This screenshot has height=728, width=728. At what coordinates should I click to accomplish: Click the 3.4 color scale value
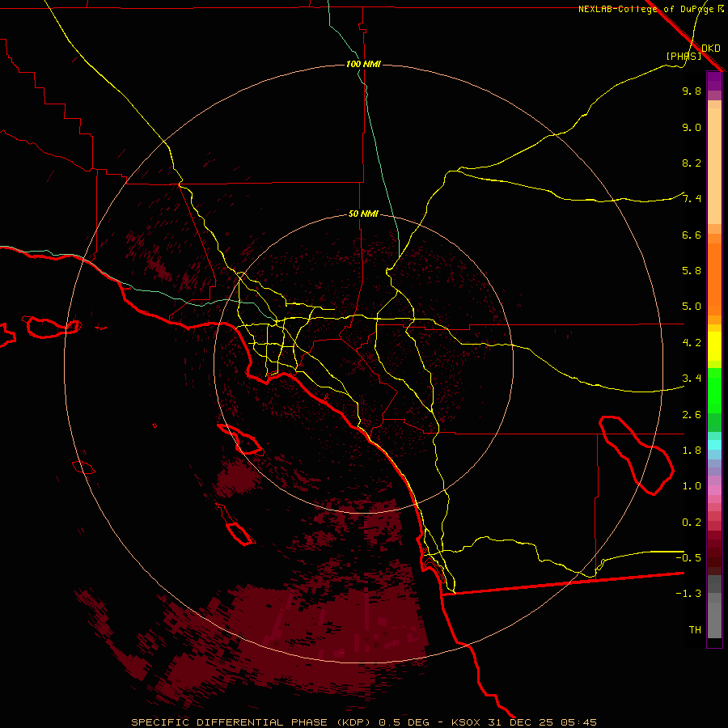pos(692,379)
